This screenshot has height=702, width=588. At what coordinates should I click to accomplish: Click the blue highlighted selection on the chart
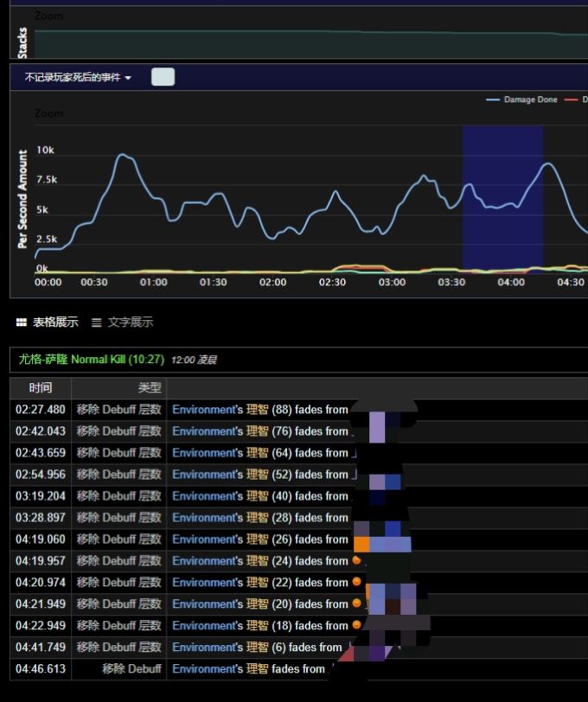(502, 199)
